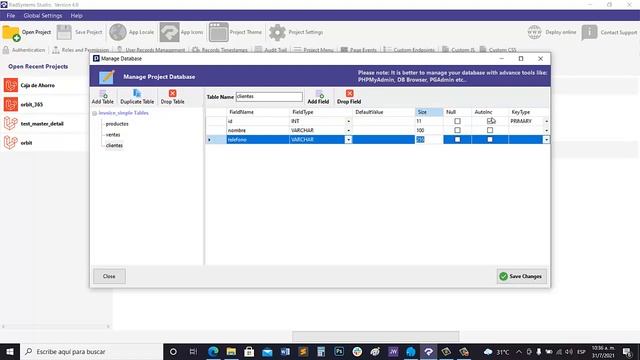
Task: Click Add Field icon
Action: [319, 94]
